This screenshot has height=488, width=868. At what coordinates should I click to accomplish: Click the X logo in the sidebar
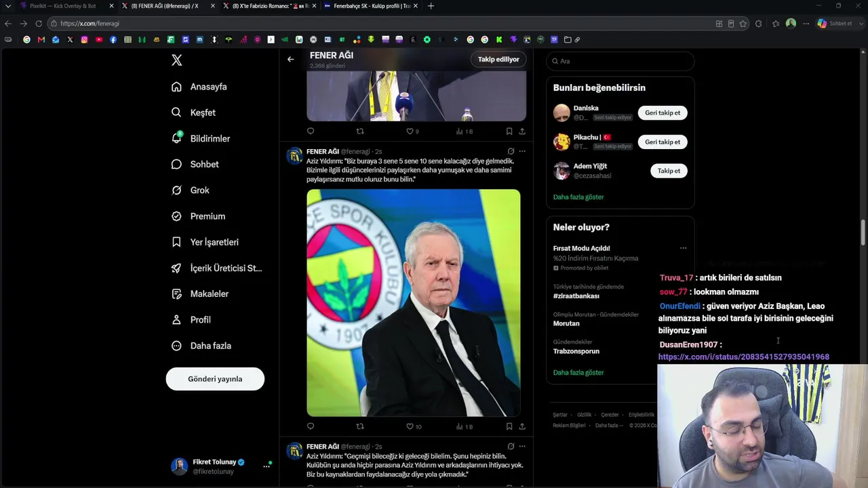176,60
